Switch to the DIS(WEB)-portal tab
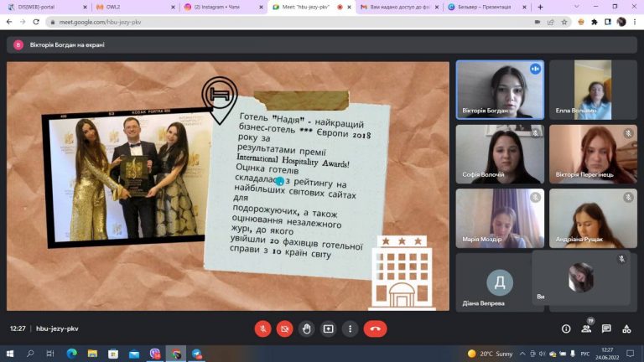 click(47, 7)
